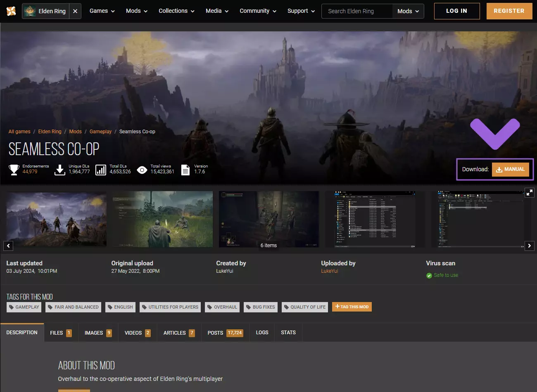Click the Last updated date text
Image resolution: width=537 pixels, height=392 pixels.
point(32,271)
